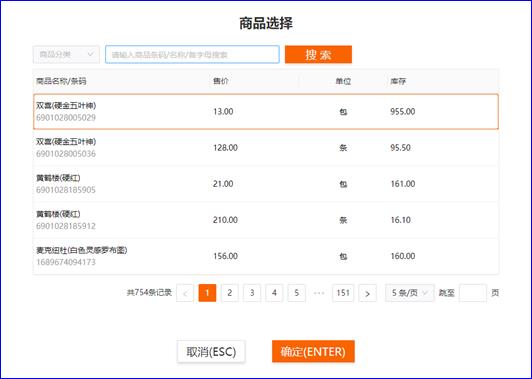
Task: Click the 单位 column header
Action: [x=343, y=81]
